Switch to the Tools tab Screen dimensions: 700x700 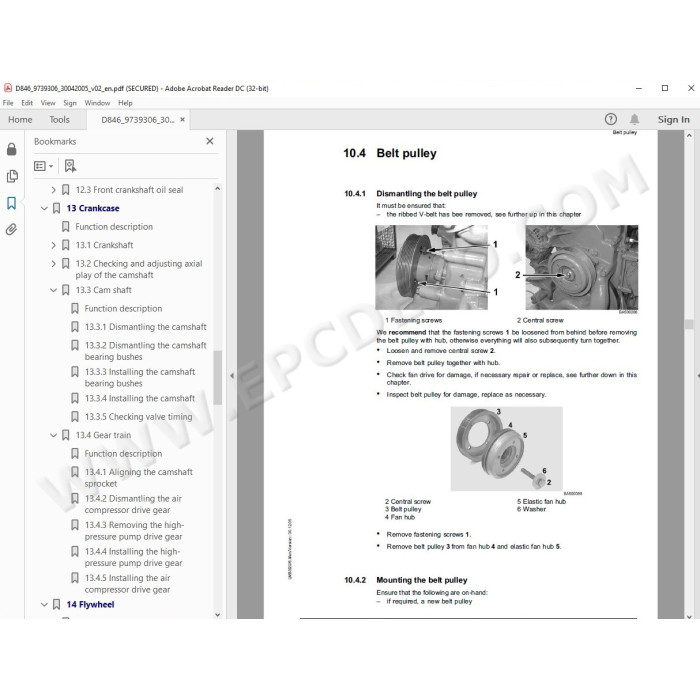tap(59, 120)
